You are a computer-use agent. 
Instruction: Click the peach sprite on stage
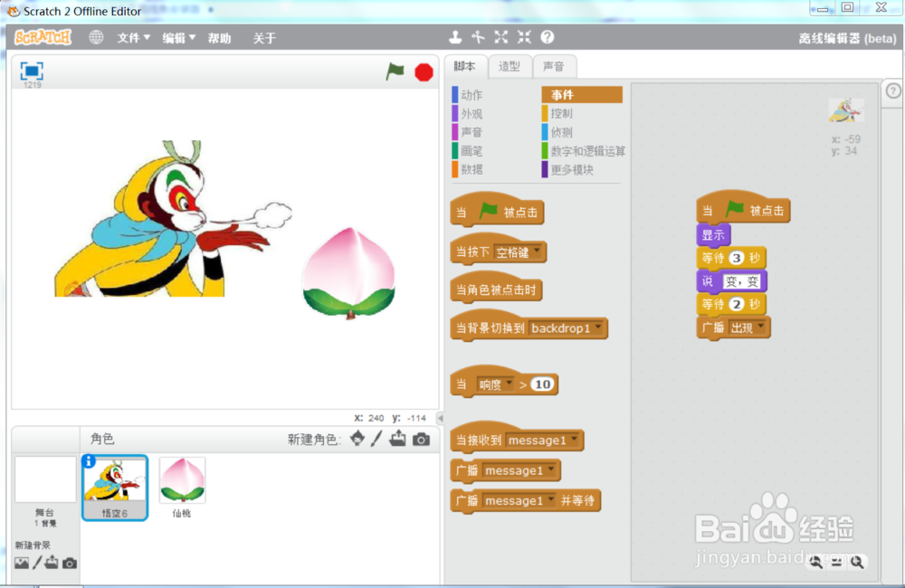[348, 273]
